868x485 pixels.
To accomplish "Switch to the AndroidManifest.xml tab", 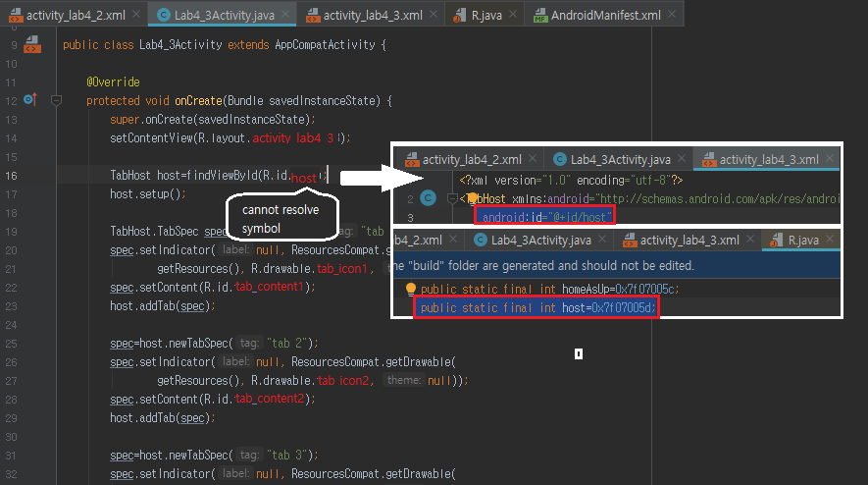I will click(605, 16).
